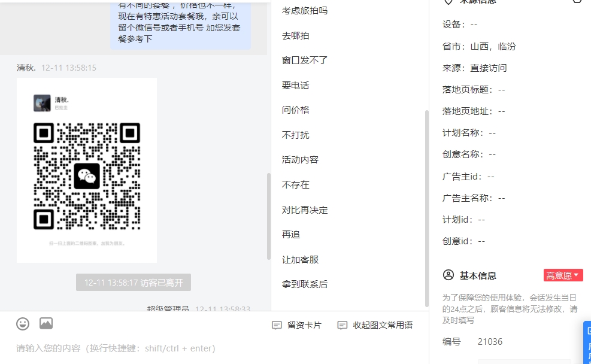Image resolution: width=591 pixels, height=364 pixels.
Task: Open the WeChat QR code image
Action: pyautogui.click(x=87, y=170)
